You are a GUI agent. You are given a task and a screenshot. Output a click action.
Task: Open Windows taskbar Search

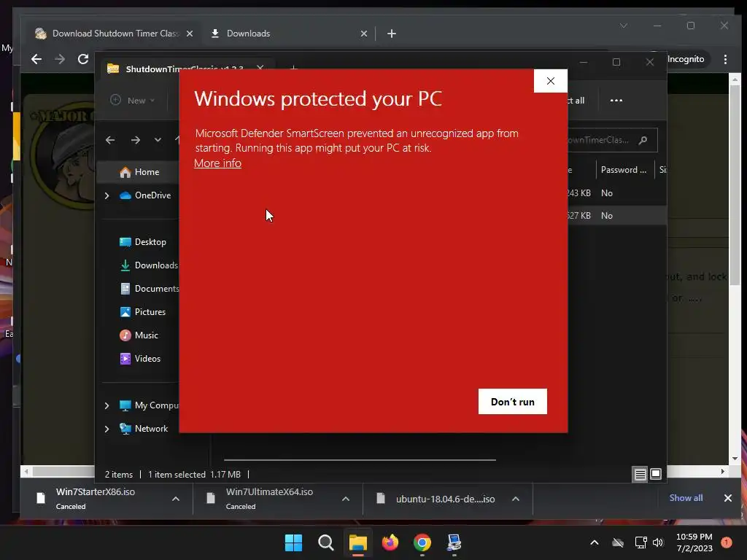click(x=326, y=542)
